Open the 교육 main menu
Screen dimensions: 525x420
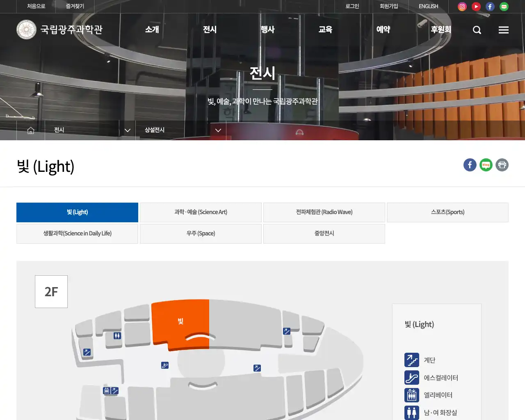325,30
